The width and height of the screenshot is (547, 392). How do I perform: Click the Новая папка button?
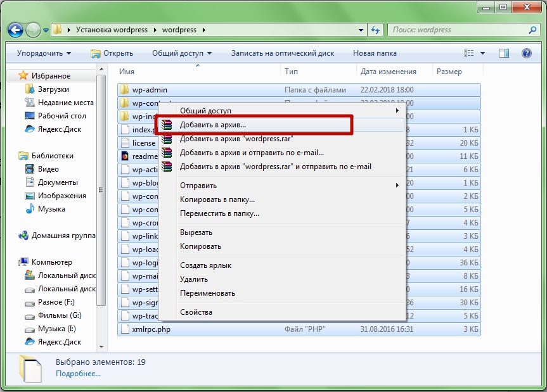pyautogui.click(x=375, y=53)
